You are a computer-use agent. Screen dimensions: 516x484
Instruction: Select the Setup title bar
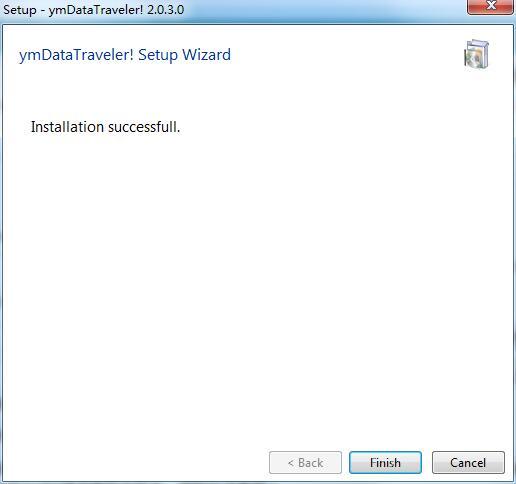click(x=233, y=10)
